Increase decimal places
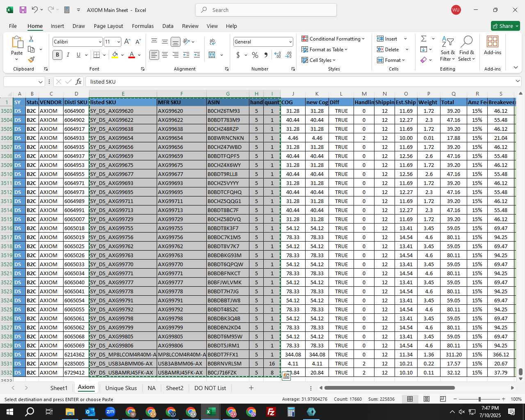Image resolution: width=525 pixels, height=420 pixels. [278, 55]
